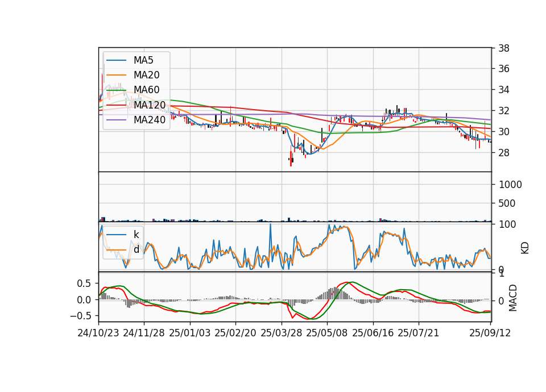Click the MACD left axis value 0.5

tap(84, 283)
